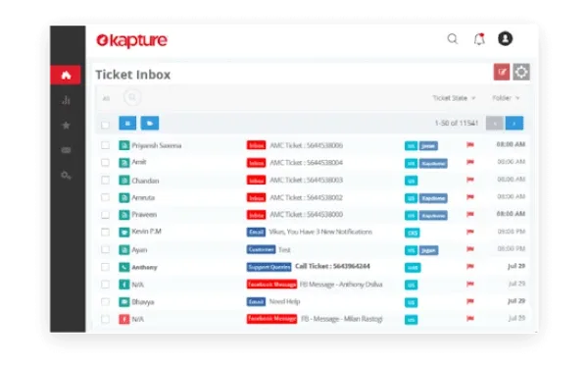Click the flag on Kevin P.M's ticket
Image resolution: width=588 pixels, height=368 pixels.
click(x=469, y=232)
